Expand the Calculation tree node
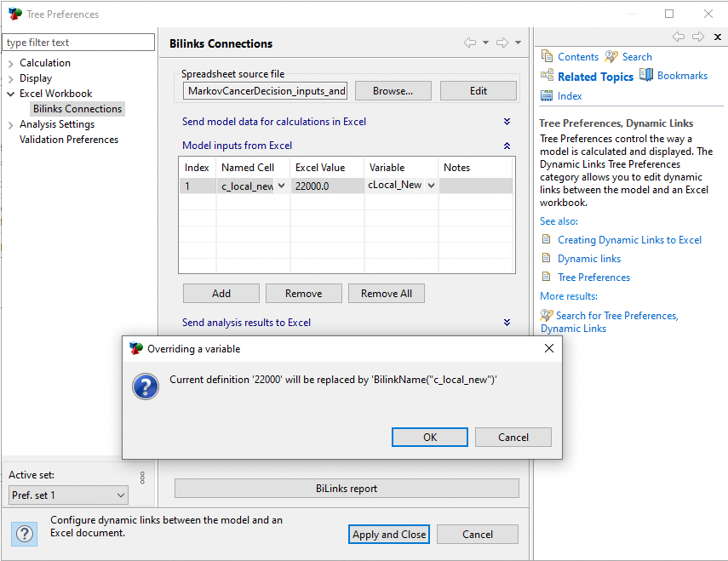The image size is (728, 561). pos(10,63)
